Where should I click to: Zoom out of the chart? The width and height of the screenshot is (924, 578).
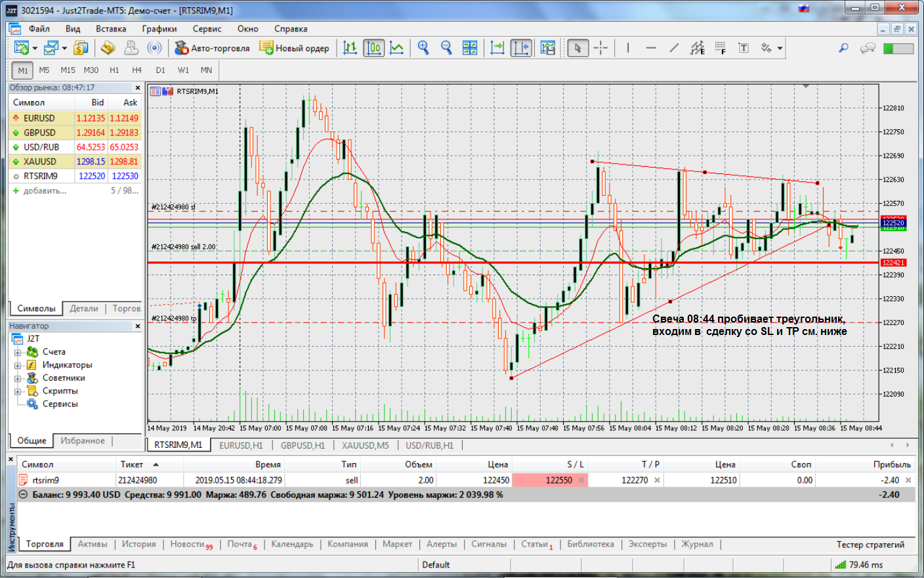coord(446,48)
